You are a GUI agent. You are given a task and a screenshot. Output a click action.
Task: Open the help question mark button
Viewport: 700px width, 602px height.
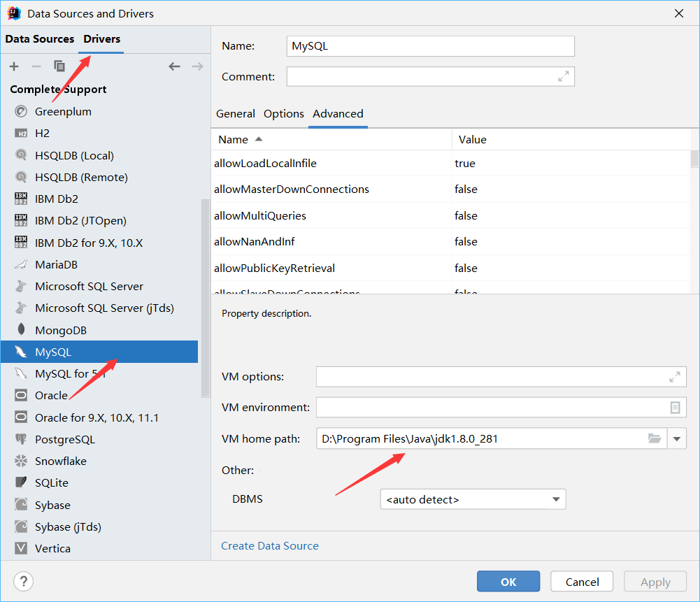23,582
